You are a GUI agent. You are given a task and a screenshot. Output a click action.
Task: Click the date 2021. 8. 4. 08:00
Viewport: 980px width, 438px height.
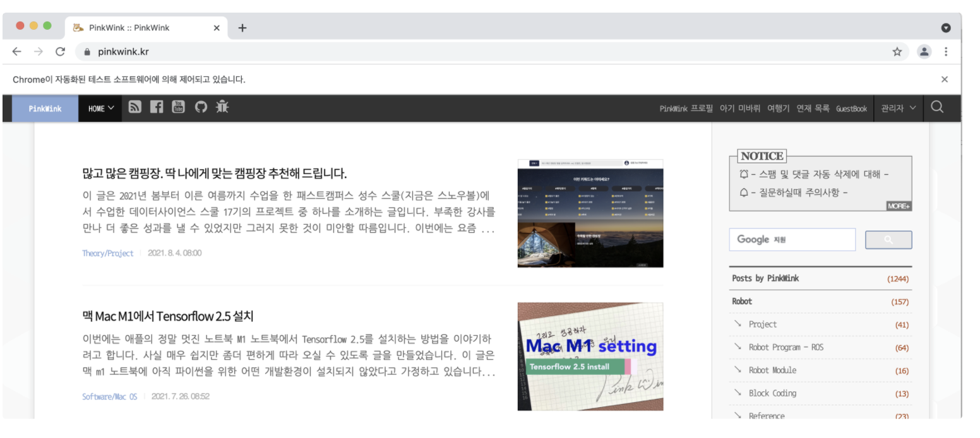click(x=175, y=253)
